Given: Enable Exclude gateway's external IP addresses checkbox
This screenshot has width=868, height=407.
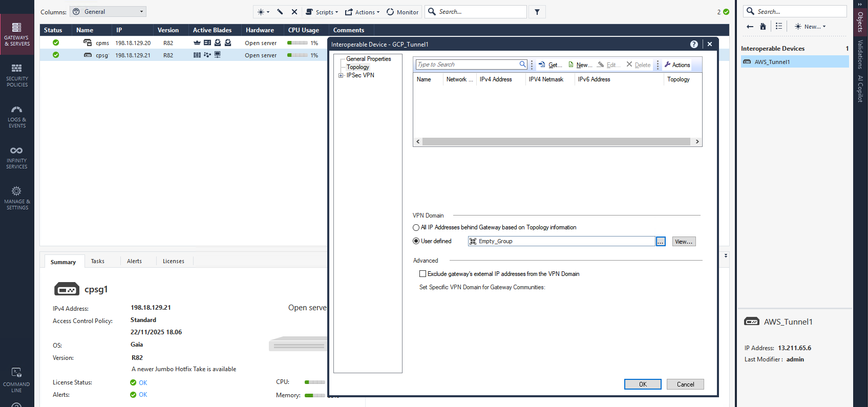Looking at the screenshot, I should (422, 274).
